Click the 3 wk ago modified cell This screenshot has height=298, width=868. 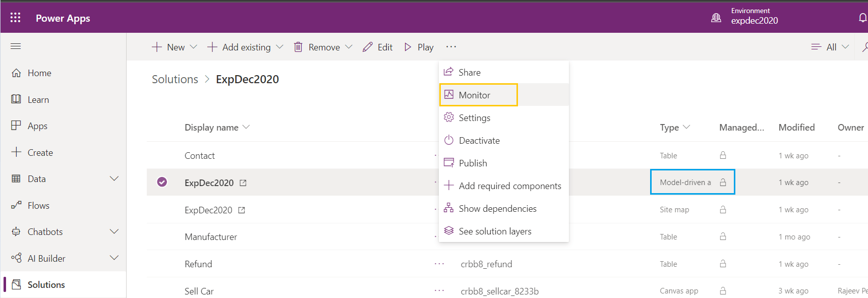(x=793, y=291)
